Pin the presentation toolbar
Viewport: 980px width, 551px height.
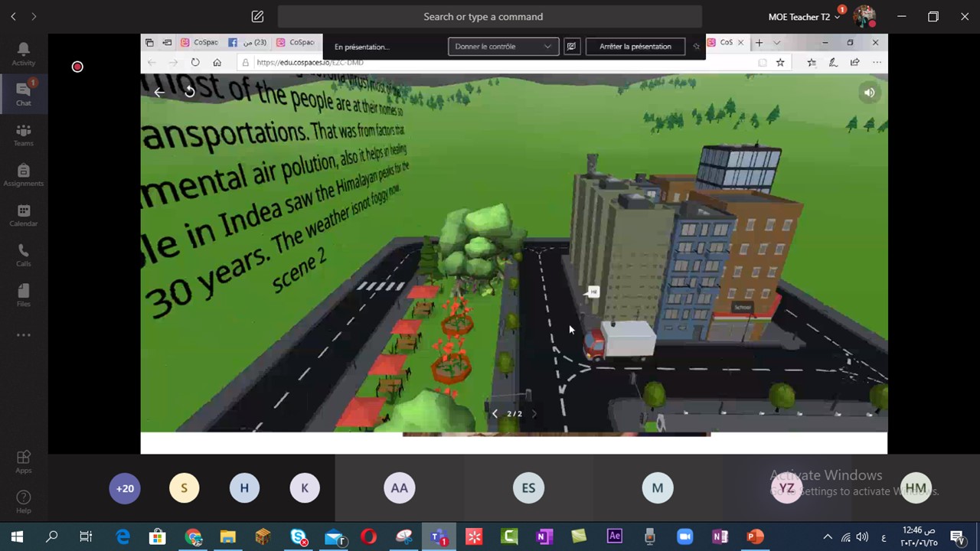pos(696,47)
